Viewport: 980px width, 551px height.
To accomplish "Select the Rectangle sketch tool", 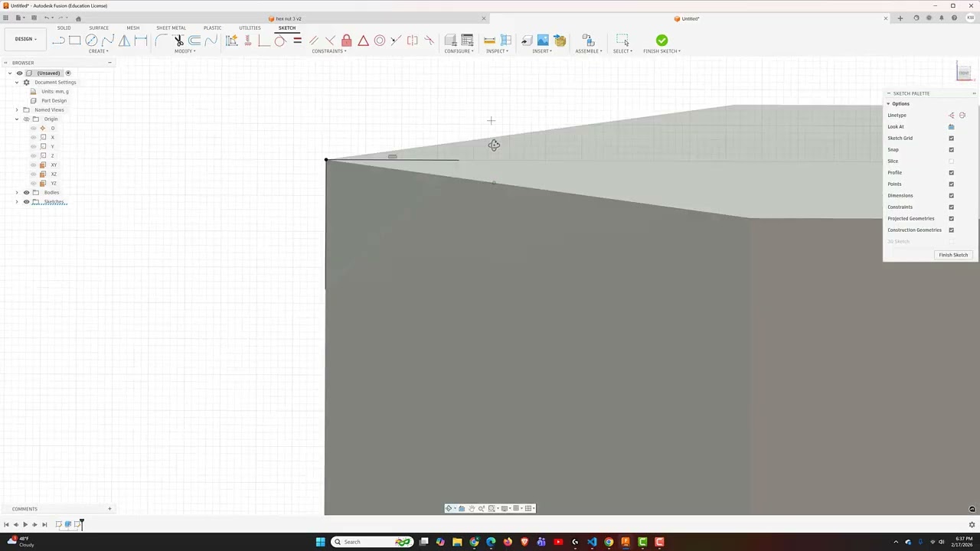I will tap(75, 41).
